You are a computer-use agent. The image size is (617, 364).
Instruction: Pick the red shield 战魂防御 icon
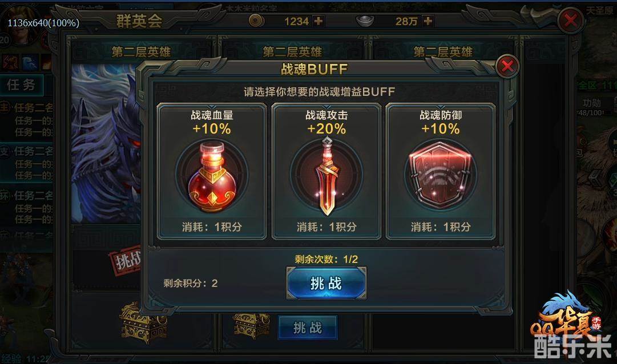tap(440, 176)
